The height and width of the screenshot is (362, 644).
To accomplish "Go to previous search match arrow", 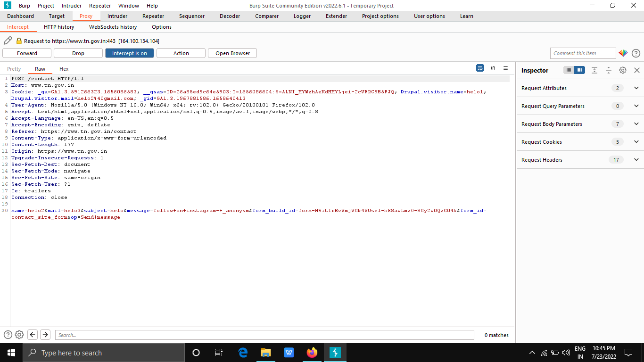I will click(x=33, y=335).
